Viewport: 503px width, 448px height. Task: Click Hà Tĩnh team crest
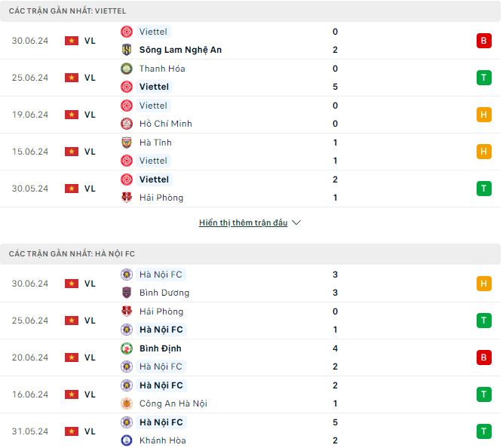[127, 143]
